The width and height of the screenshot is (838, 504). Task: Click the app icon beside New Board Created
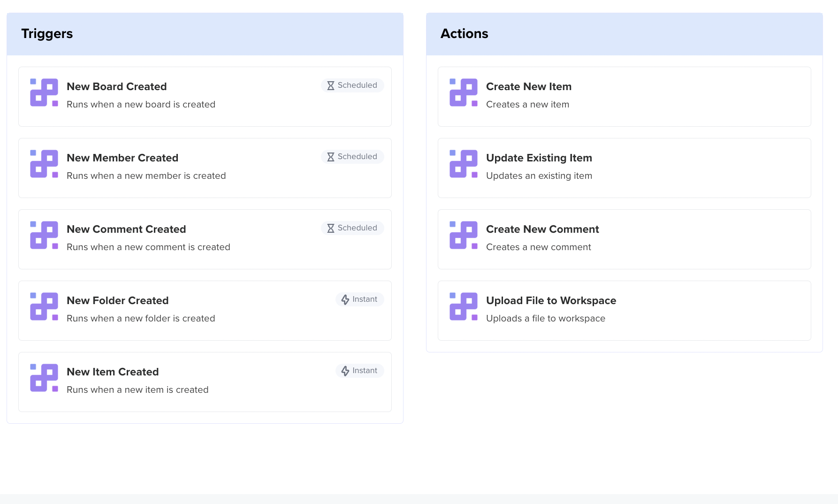coord(44,92)
